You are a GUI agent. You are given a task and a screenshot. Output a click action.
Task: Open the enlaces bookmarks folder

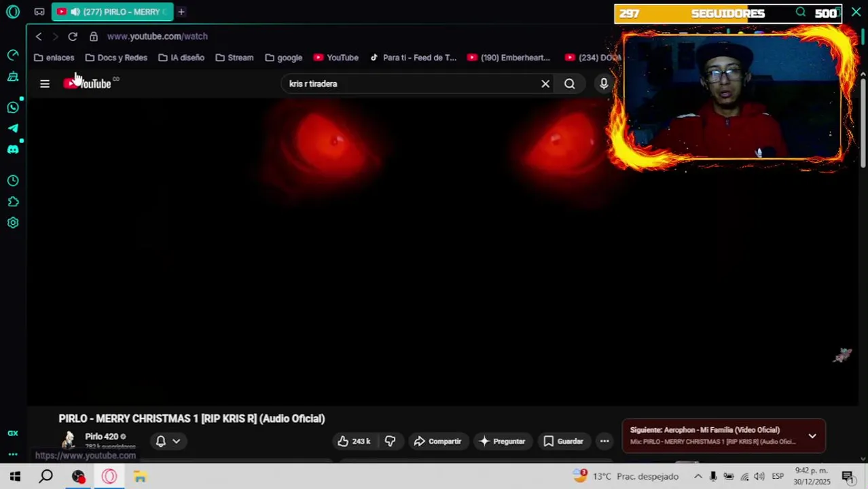54,58
